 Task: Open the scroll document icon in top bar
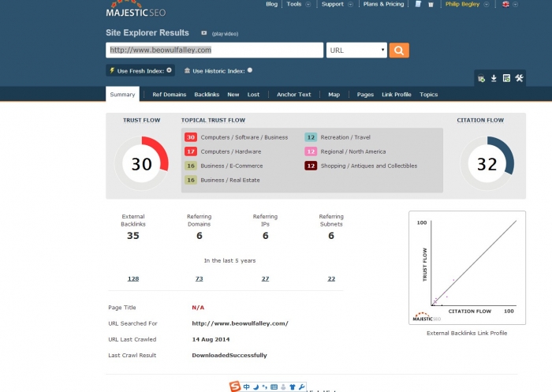tap(418, 4)
